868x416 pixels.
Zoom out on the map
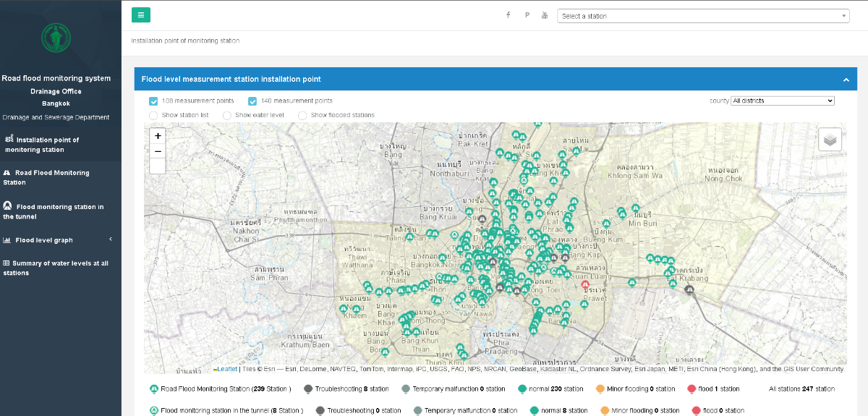(x=158, y=151)
